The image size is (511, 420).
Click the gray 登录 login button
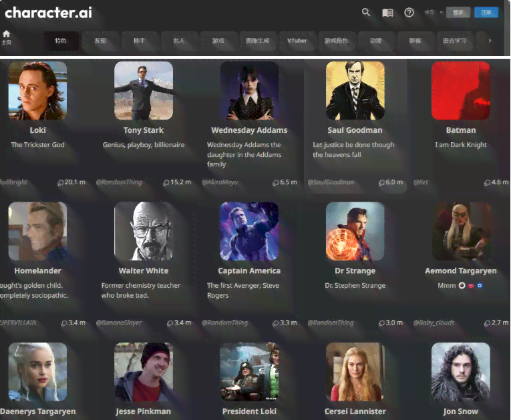tap(458, 13)
